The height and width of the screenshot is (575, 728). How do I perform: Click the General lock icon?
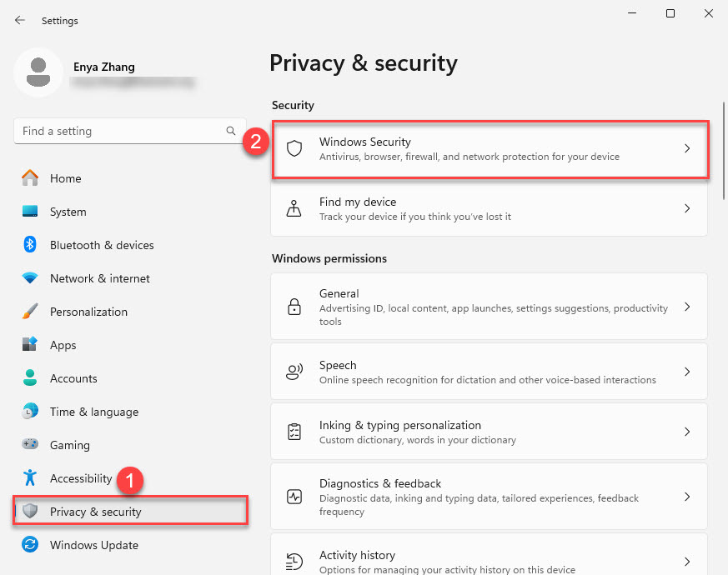click(x=294, y=307)
